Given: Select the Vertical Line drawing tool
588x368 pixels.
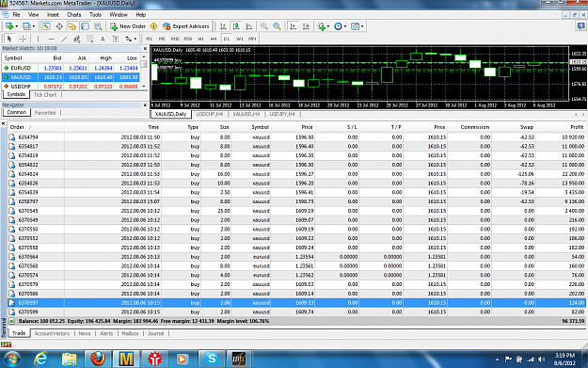Looking at the screenshot, I should coord(38,39).
